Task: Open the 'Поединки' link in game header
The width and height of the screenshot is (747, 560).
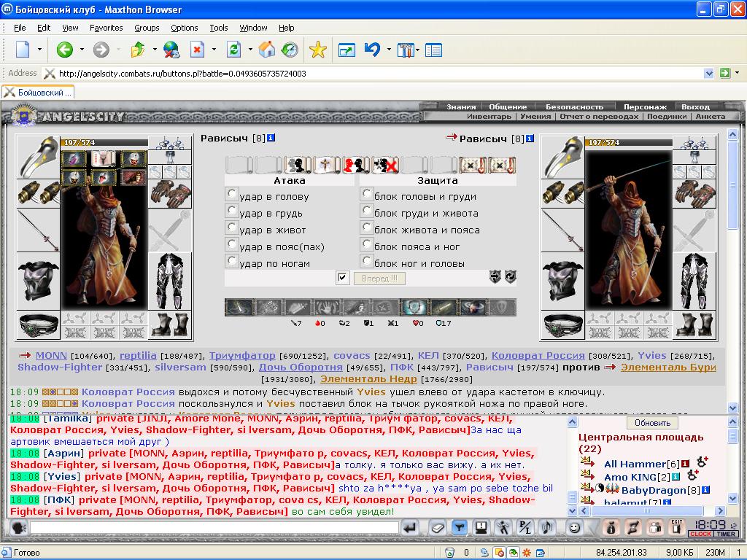Action: coord(667,116)
